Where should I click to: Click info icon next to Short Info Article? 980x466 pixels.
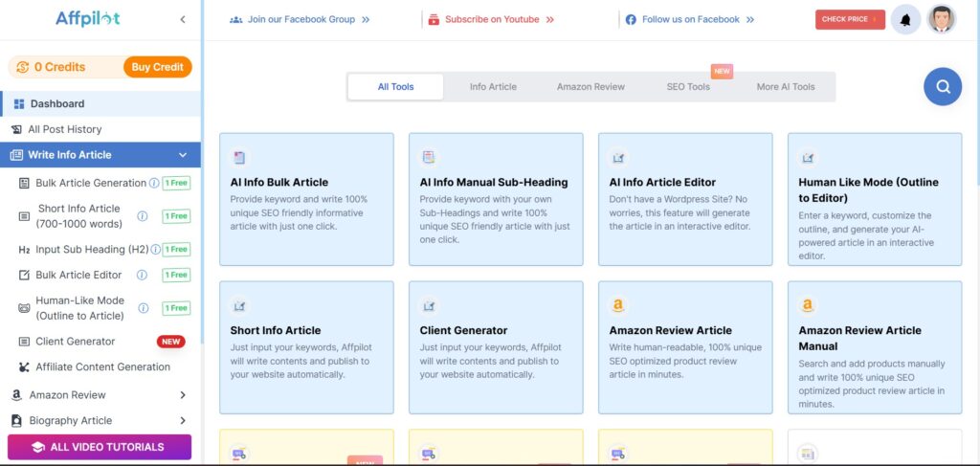click(x=143, y=215)
